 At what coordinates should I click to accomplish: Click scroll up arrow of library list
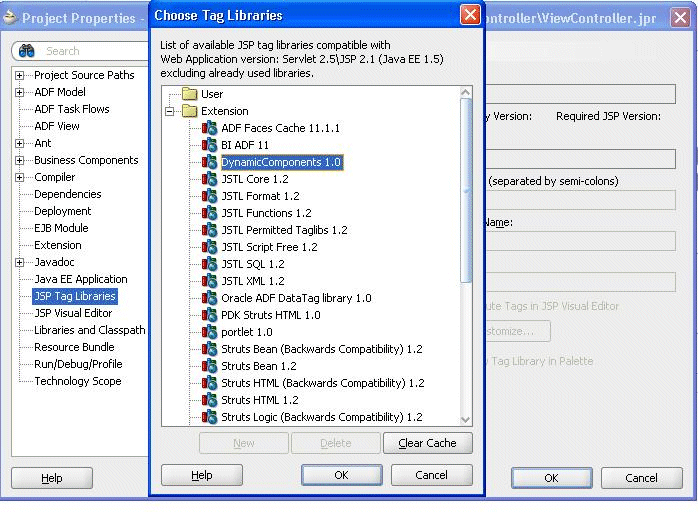[466, 92]
